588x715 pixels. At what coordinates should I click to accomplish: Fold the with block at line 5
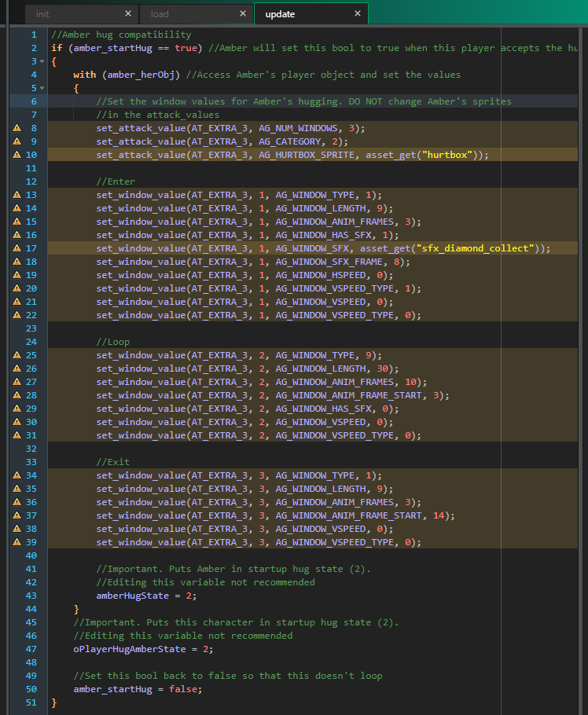tap(42, 88)
